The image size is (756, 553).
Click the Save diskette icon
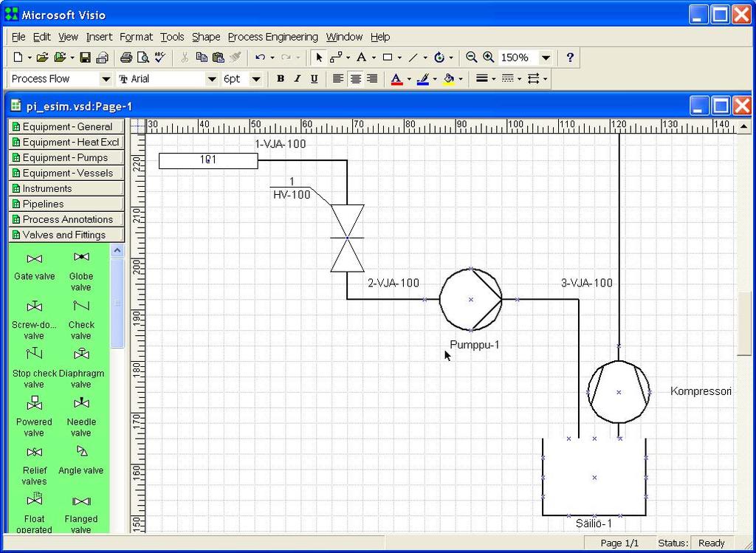(x=86, y=58)
